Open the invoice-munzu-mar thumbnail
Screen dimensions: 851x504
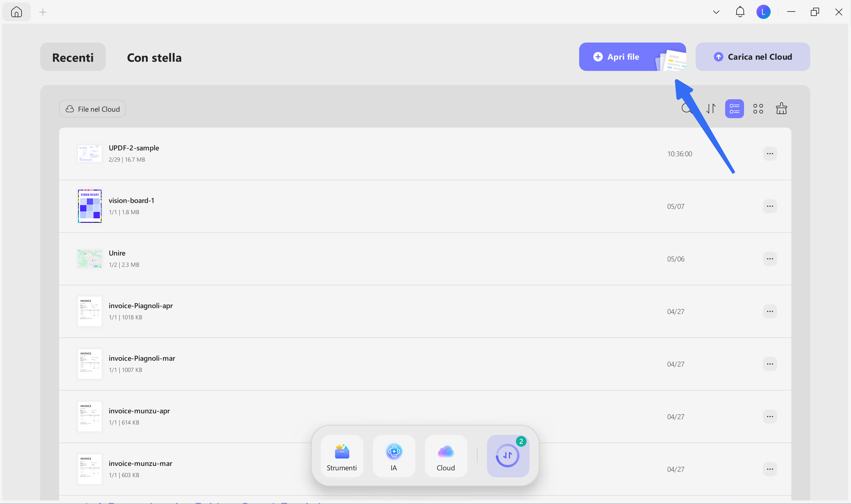[x=90, y=469]
